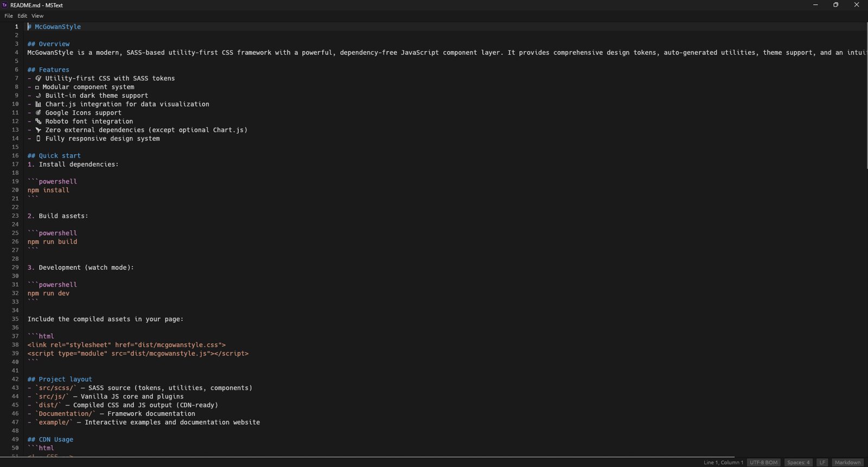The height and width of the screenshot is (467, 868).
Task: Click the Line 1, Column 1 status indicator
Action: pyautogui.click(x=723, y=463)
